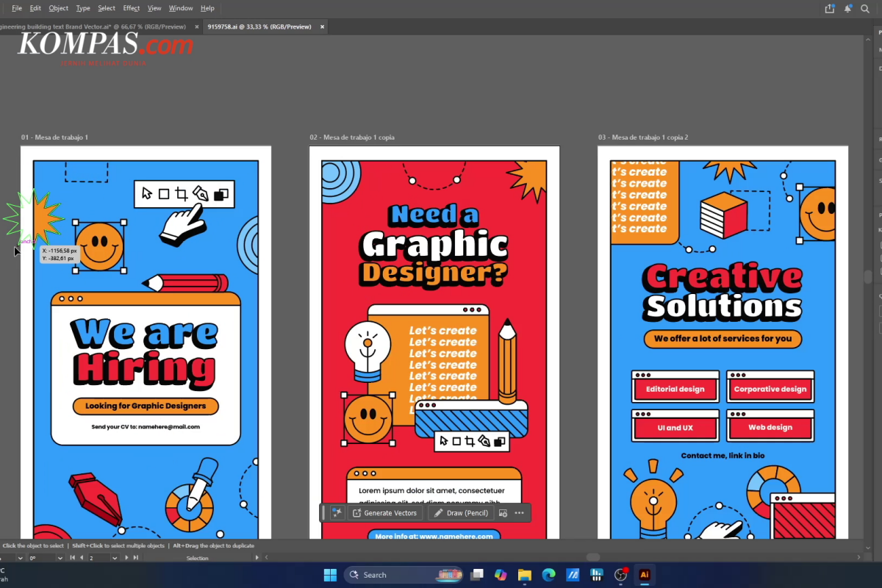Viewport: 882px width, 588px height.
Task: Open Microsoft Edge from the taskbar
Action: point(548,575)
